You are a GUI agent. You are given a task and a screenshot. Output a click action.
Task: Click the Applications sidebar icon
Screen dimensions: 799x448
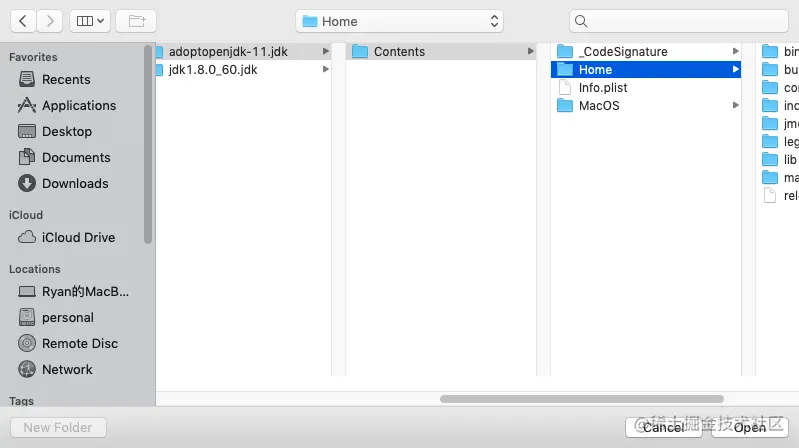(27, 106)
